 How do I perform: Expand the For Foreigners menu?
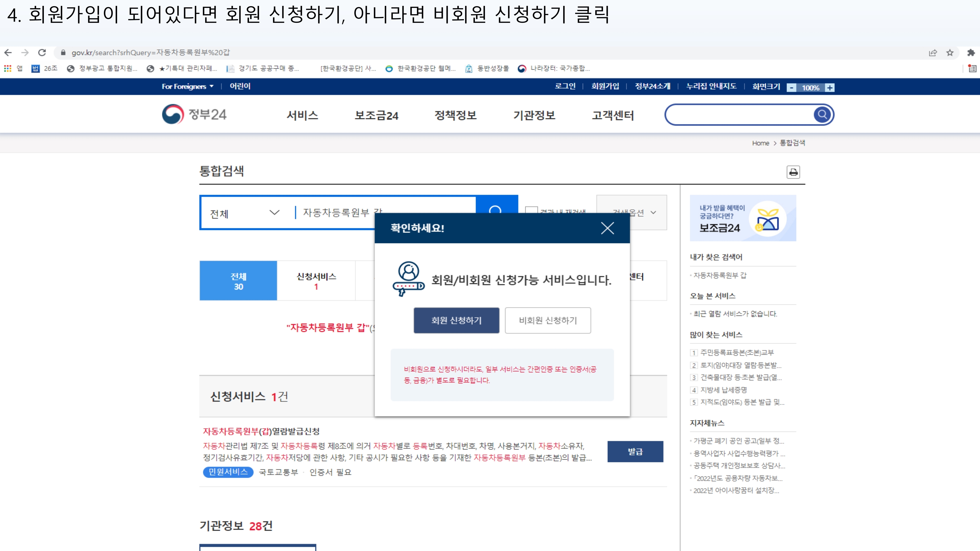187,86
